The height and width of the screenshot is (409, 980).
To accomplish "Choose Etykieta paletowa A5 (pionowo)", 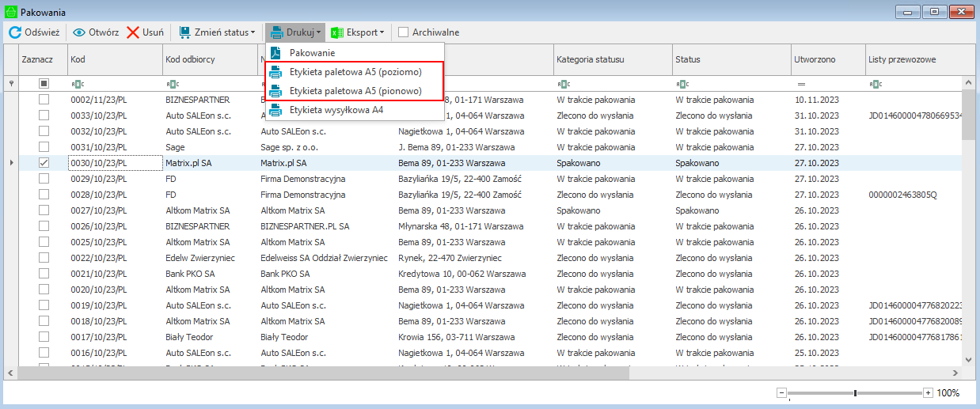I will click(x=355, y=91).
